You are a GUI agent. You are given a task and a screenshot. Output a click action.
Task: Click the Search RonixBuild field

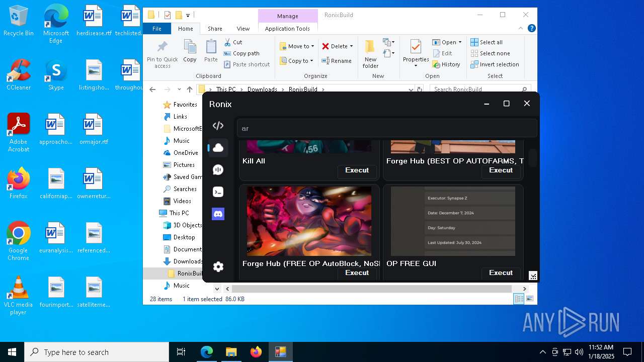pos(480,89)
